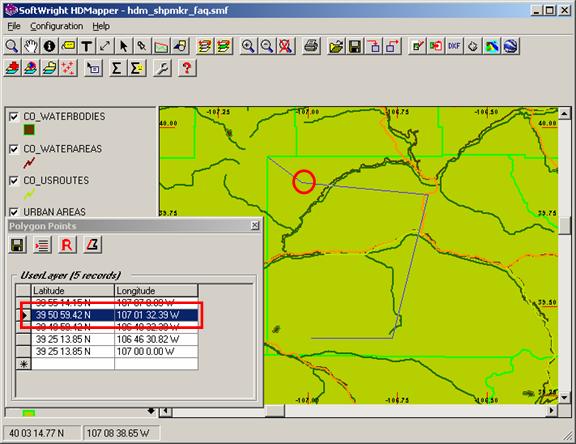This screenshot has height=444, width=576.
Task: Click the red crossed-out magnifier icon
Action: 285,46
